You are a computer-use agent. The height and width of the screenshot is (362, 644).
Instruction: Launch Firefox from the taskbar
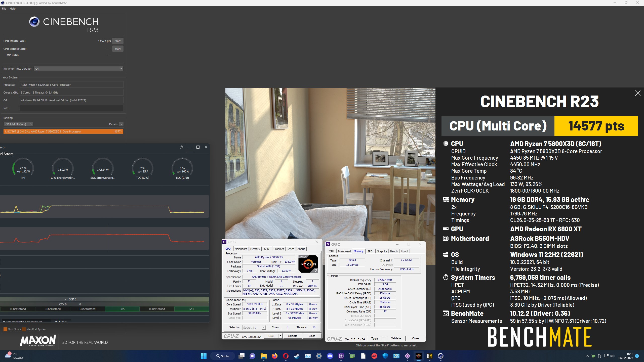tap(274, 356)
